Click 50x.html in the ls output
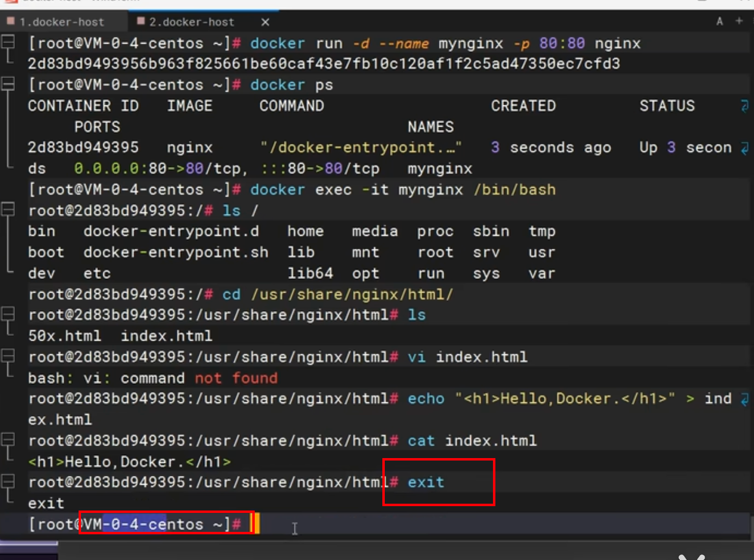This screenshot has width=754, height=560. coord(65,335)
